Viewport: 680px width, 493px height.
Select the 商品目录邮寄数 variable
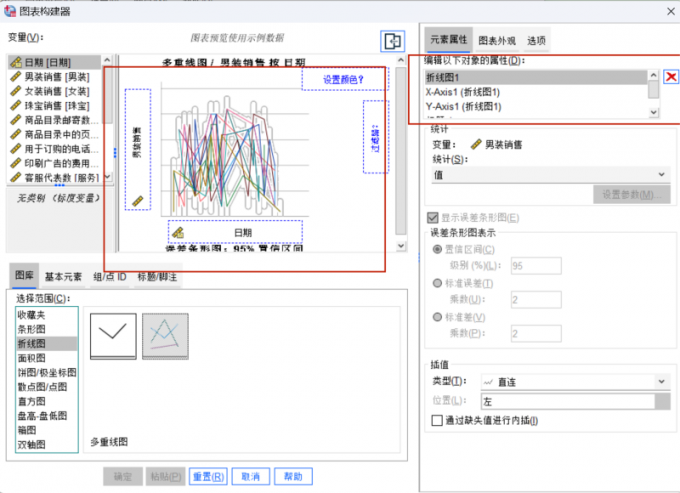point(55,120)
